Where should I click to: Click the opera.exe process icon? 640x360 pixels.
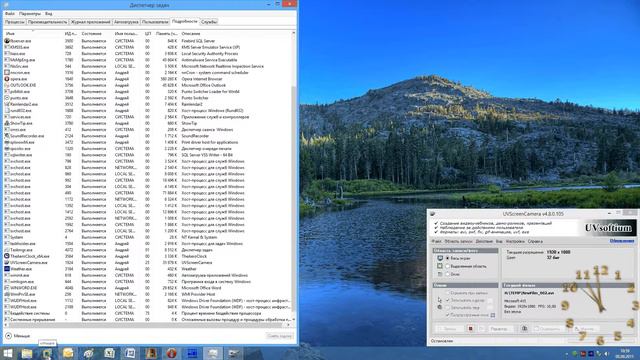tap(7, 79)
